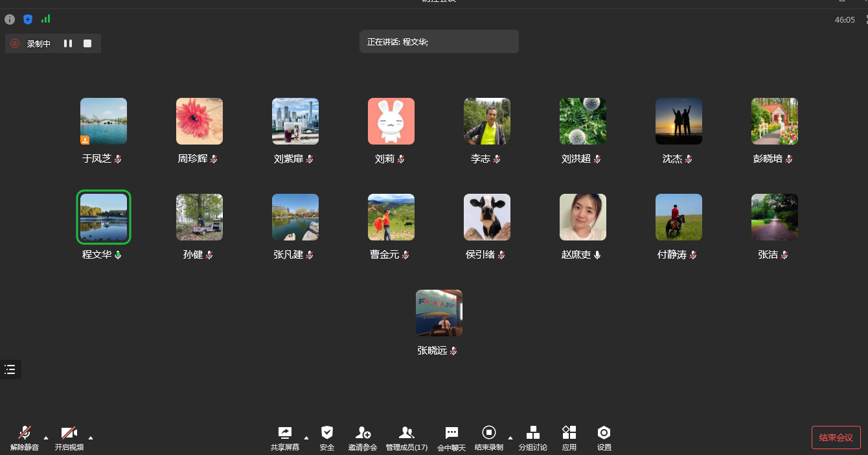This screenshot has height=455, width=868.
Task: Open the meeting info icon
Action: coord(10,19)
